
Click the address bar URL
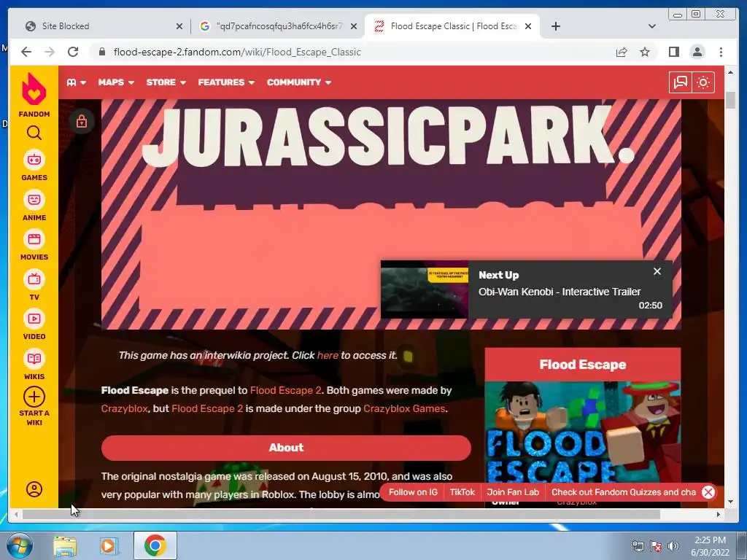237,52
